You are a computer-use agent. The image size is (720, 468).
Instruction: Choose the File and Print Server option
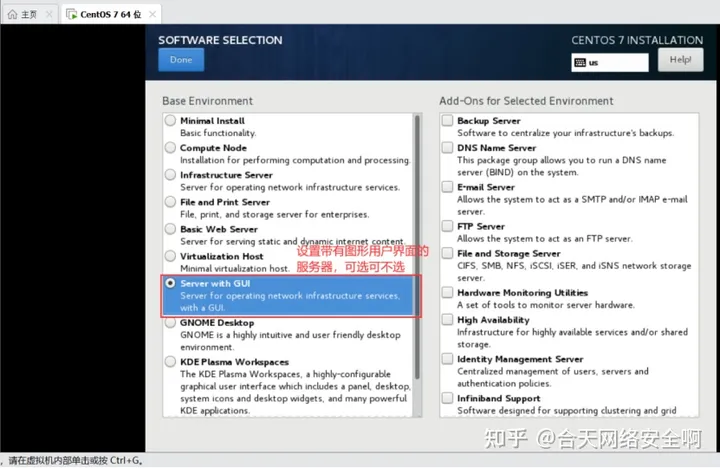pos(170,202)
